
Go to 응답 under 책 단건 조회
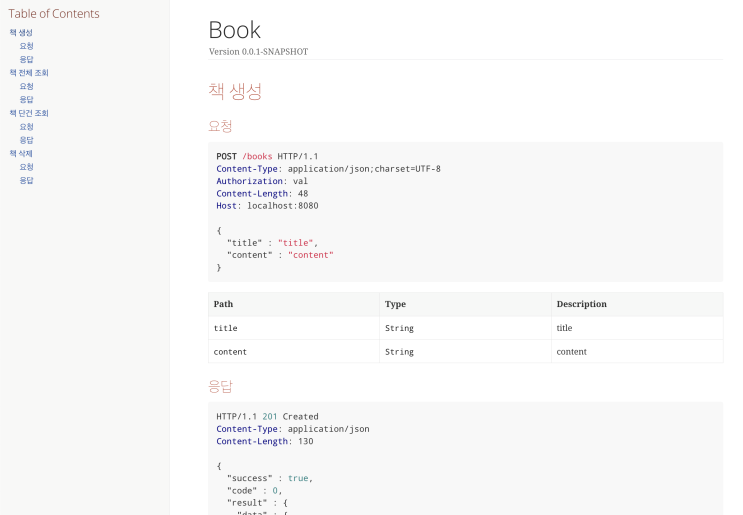(27, 140)
